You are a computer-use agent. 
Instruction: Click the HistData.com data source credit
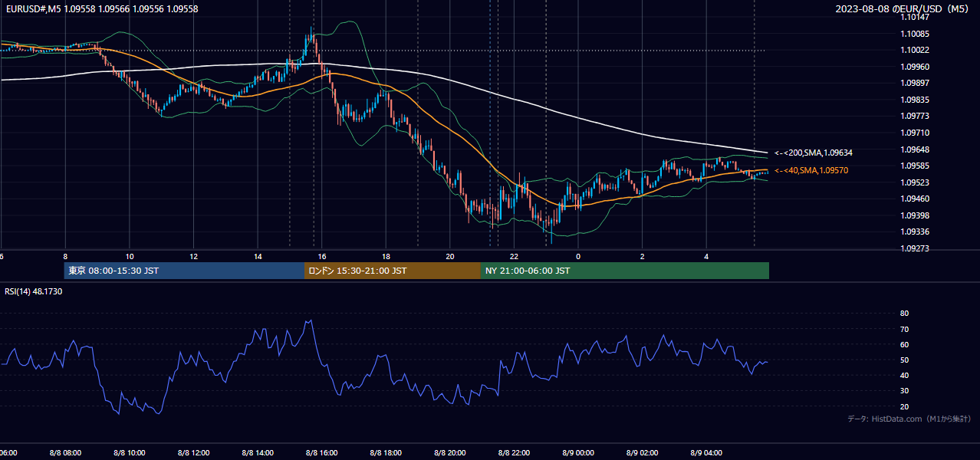(x=909, y=419)
